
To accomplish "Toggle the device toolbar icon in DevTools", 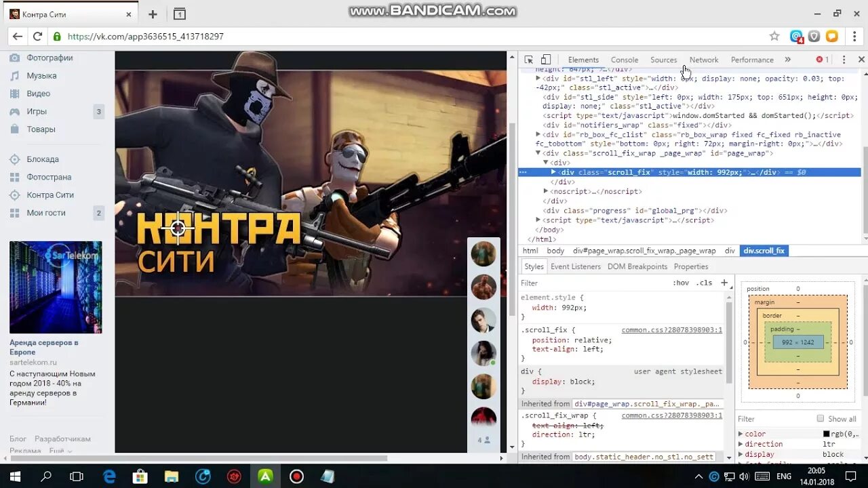I will click(546, 60).
